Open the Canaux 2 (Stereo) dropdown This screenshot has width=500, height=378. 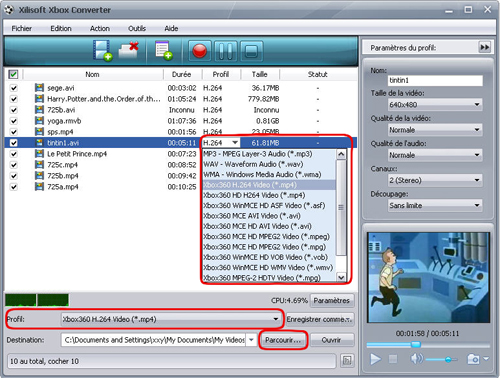[x=435, y=180]
